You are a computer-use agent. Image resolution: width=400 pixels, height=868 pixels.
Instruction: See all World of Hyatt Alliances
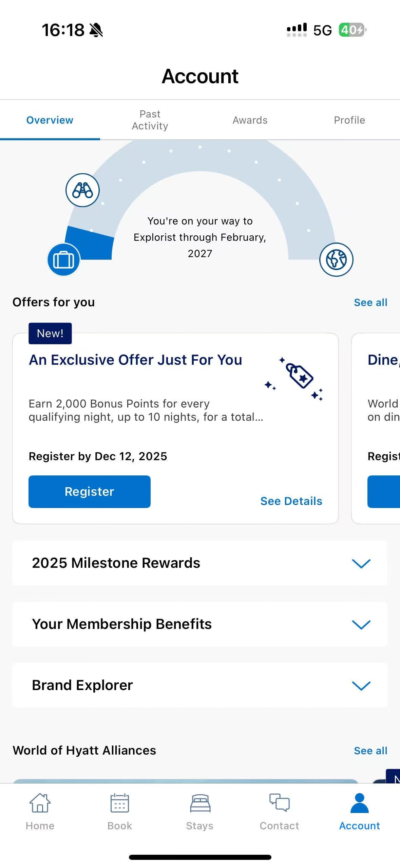[x=370, y=751]
